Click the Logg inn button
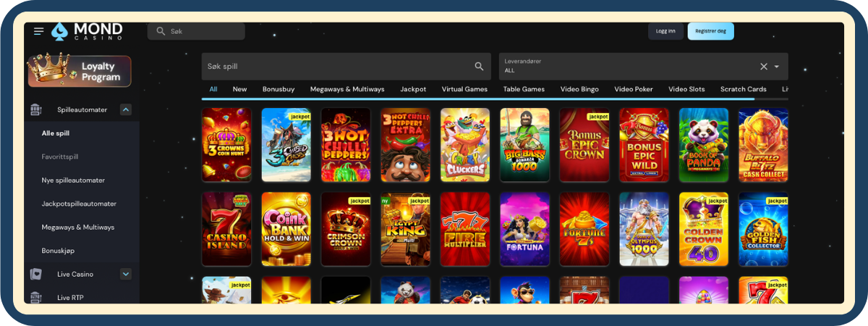 tap(665, 31)
